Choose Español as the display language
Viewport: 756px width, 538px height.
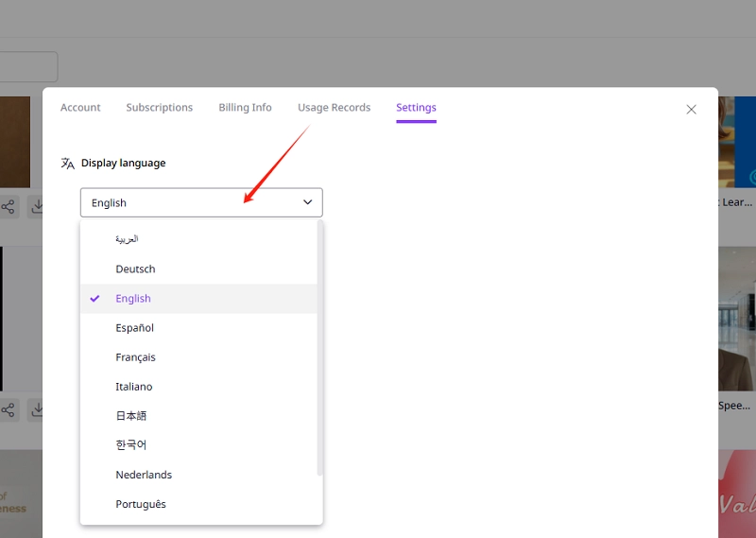click(x=134, y=327)
